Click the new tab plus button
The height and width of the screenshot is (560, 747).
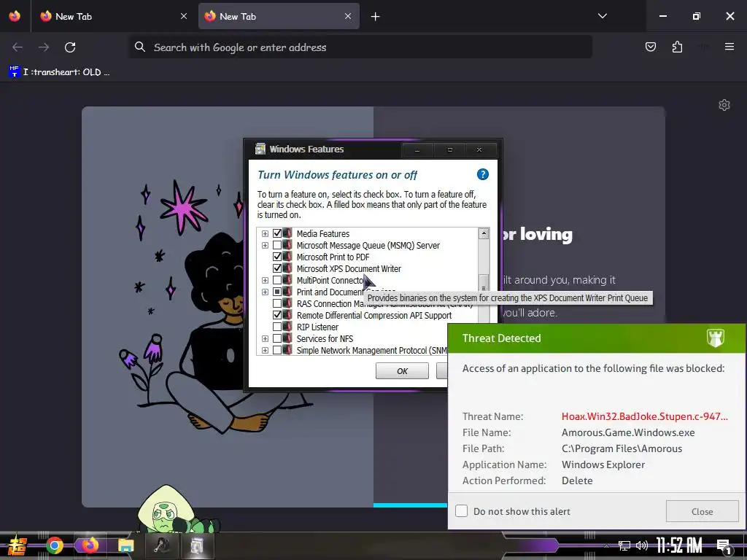(376, 17)
